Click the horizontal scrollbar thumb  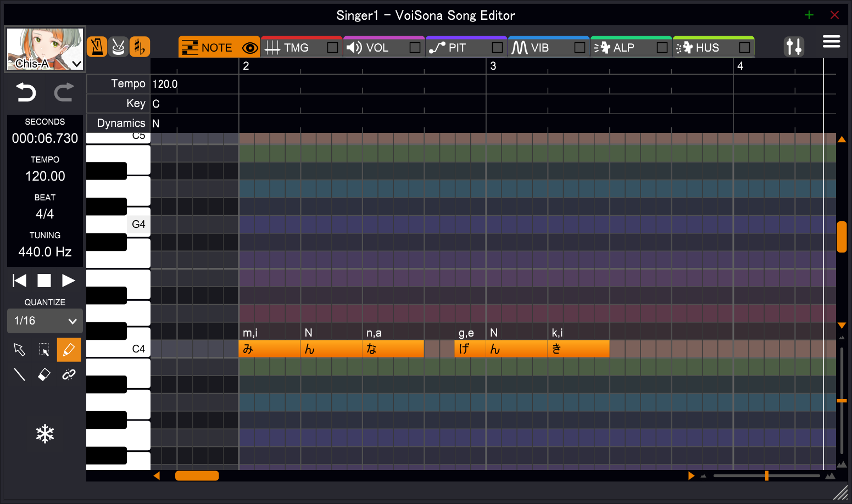pos(197,476)
